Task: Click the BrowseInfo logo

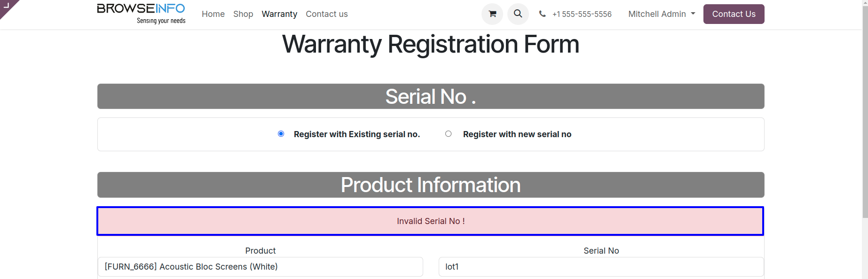Action: (x=141, y=14)
